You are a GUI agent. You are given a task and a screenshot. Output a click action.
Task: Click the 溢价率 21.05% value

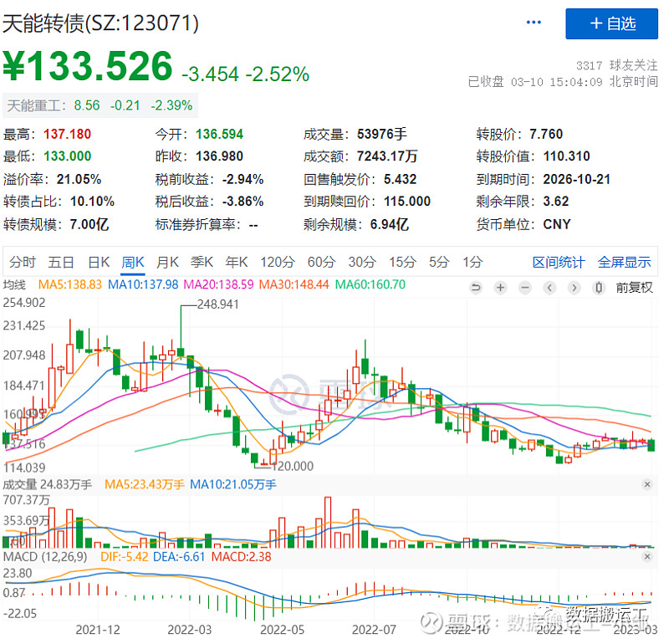point(79,179)
